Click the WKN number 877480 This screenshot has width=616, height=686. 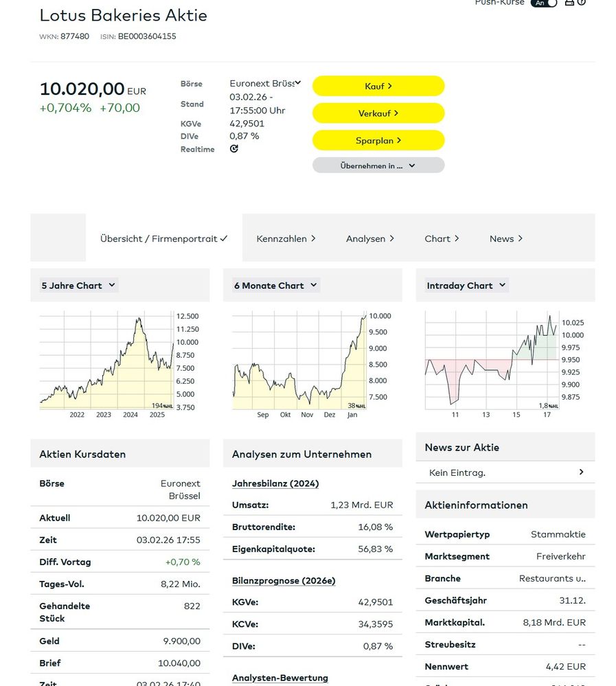tap(75, 36)
